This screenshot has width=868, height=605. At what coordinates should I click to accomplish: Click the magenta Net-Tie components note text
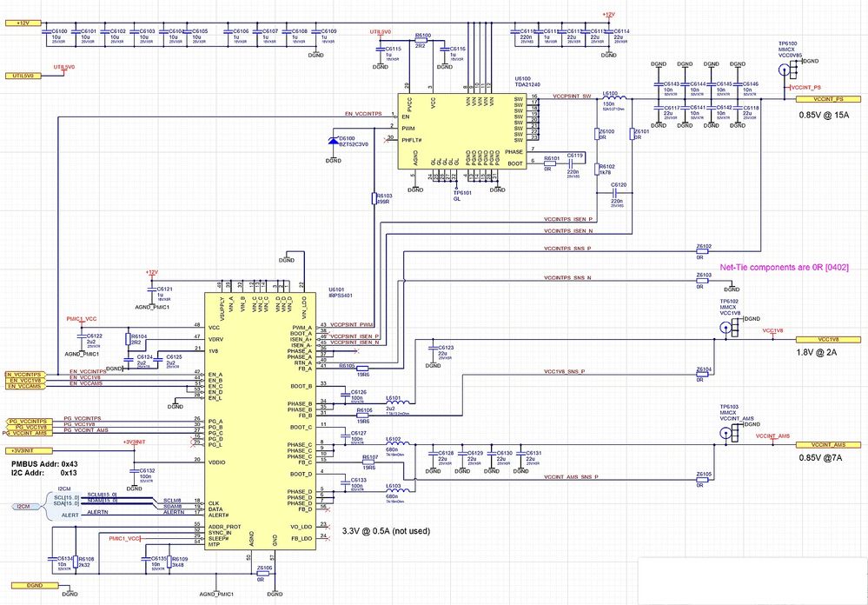tap(784, 267)
